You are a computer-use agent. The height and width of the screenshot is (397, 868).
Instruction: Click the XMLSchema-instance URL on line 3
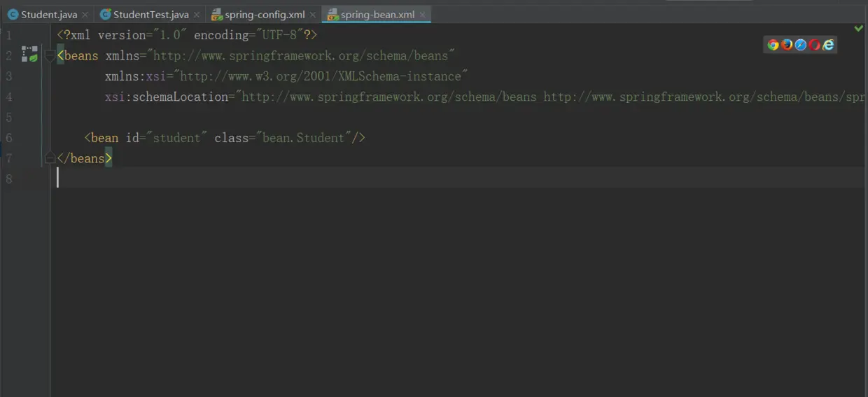(320, 76)
